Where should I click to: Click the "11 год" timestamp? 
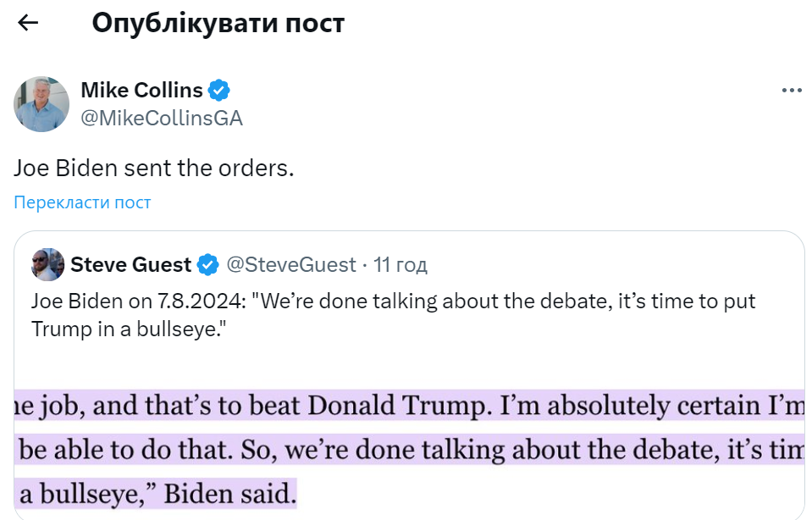pyautogui.click(x=400, y=265)
